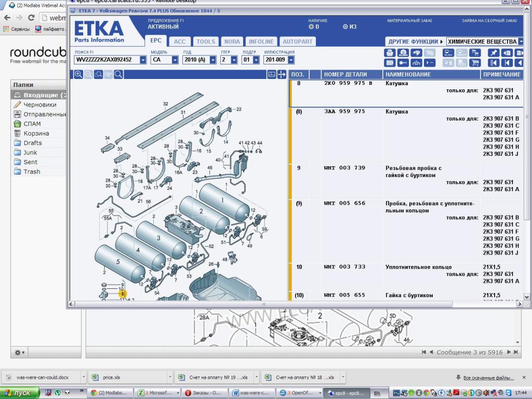Open the ИЛЛЮСТРАЦИЯ 201-009 dropdown
532x399 pixels.
pyautogui.click(x=291, y=60)
